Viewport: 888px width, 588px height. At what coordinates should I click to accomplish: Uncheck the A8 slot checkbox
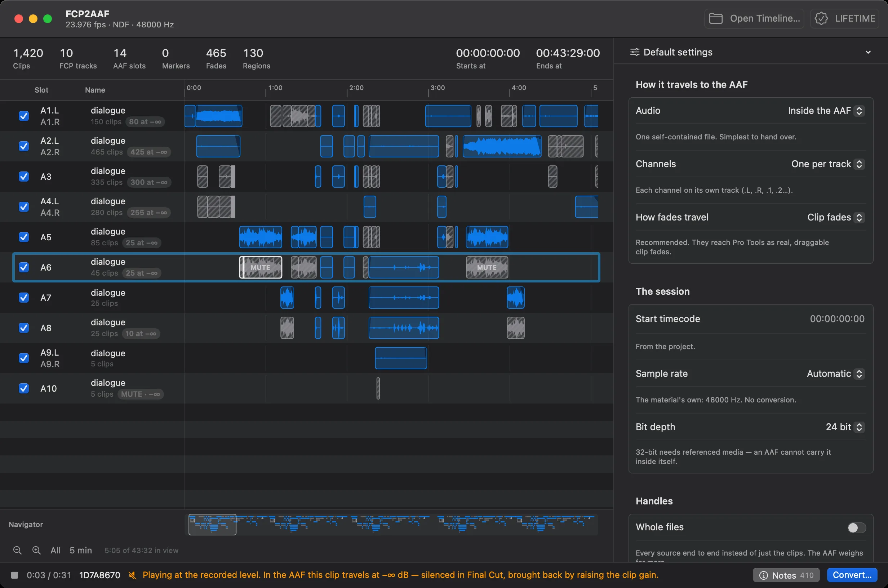pos(24,328)
